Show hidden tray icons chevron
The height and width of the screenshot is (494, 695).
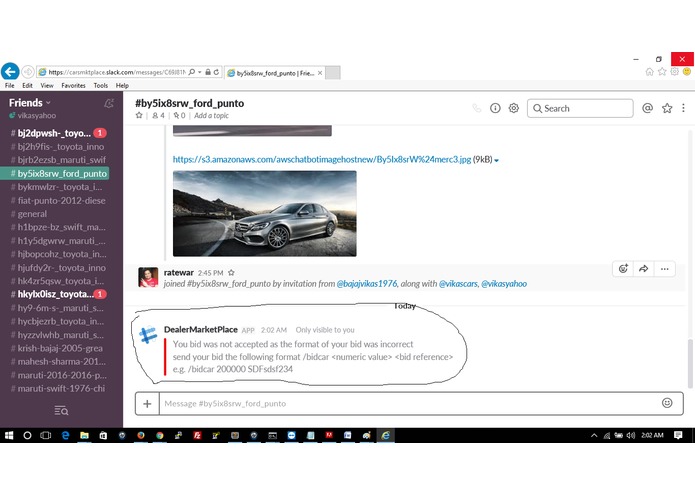594,436
